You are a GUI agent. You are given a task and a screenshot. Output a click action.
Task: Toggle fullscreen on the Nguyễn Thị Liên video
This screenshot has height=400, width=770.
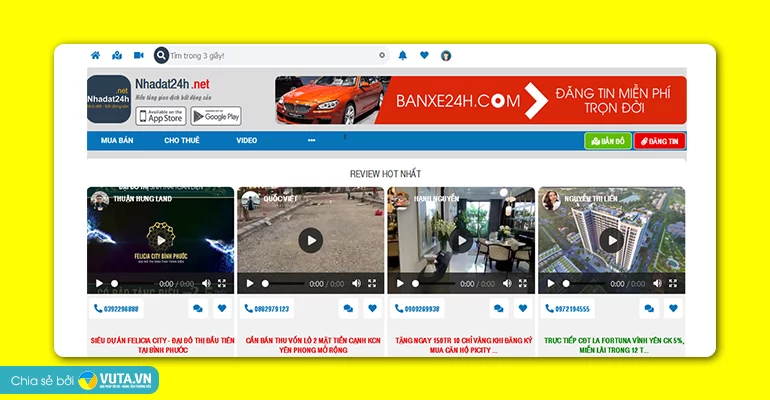[x=673, y=283]
